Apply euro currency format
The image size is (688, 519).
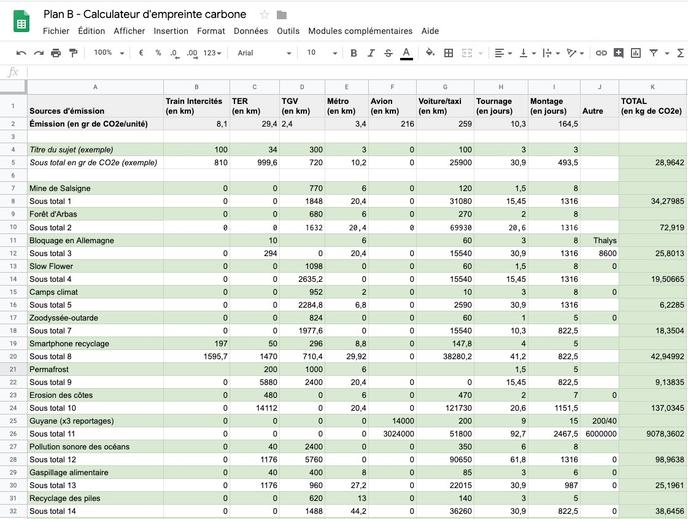[x=141, y=53]
